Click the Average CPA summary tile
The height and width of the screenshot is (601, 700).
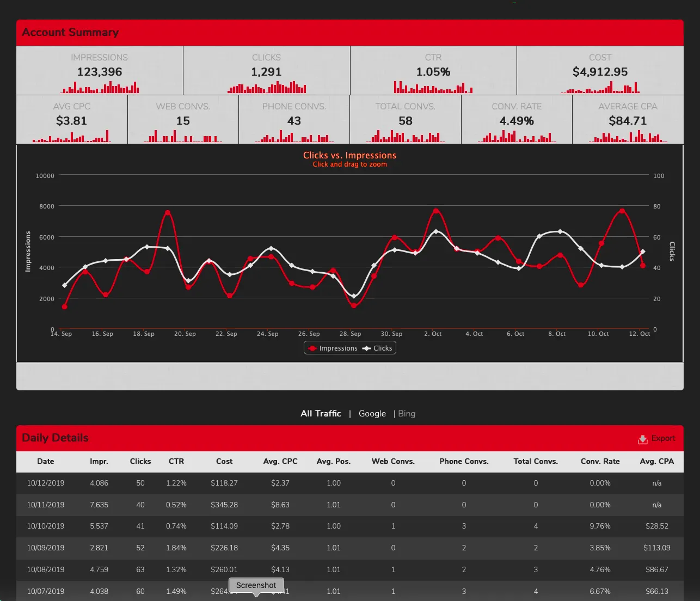(x=628, y=120)
